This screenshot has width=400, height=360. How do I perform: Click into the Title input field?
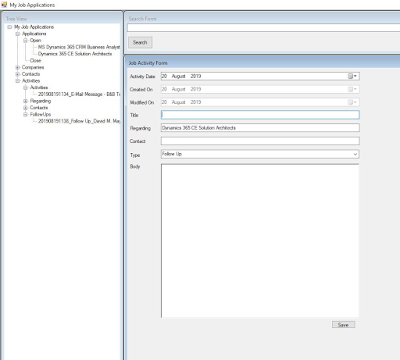(x=260, y=115)
